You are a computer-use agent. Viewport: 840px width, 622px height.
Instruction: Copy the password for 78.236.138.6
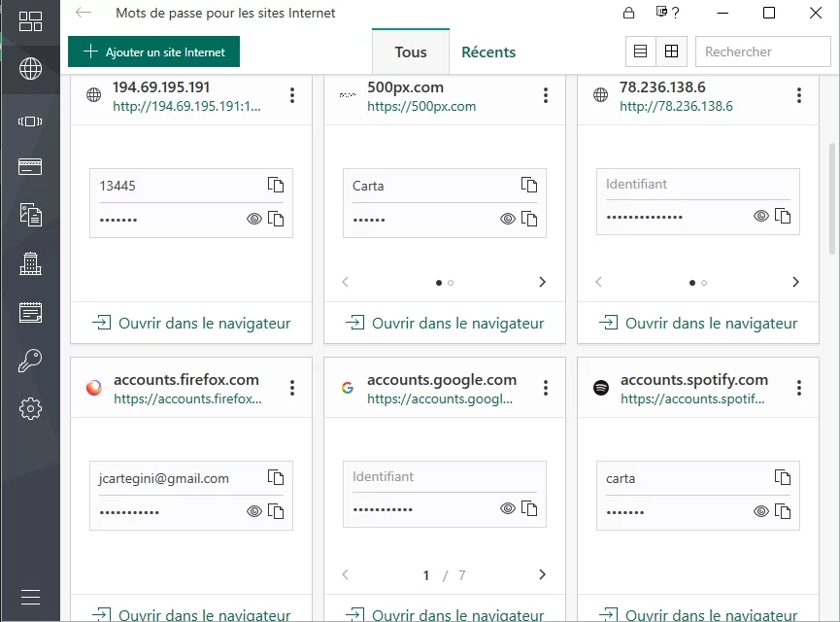(783, 216)
